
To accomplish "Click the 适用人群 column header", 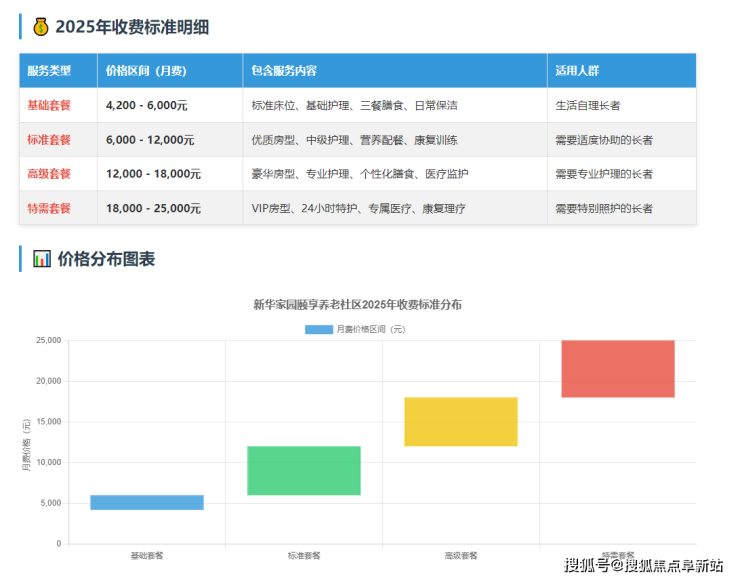I will click(577, 71).
